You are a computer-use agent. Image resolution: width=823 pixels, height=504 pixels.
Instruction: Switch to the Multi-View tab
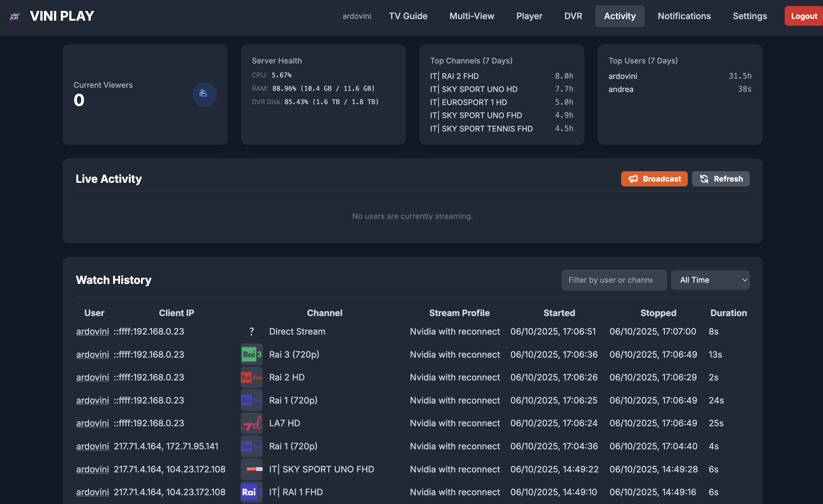click(471, 16)
